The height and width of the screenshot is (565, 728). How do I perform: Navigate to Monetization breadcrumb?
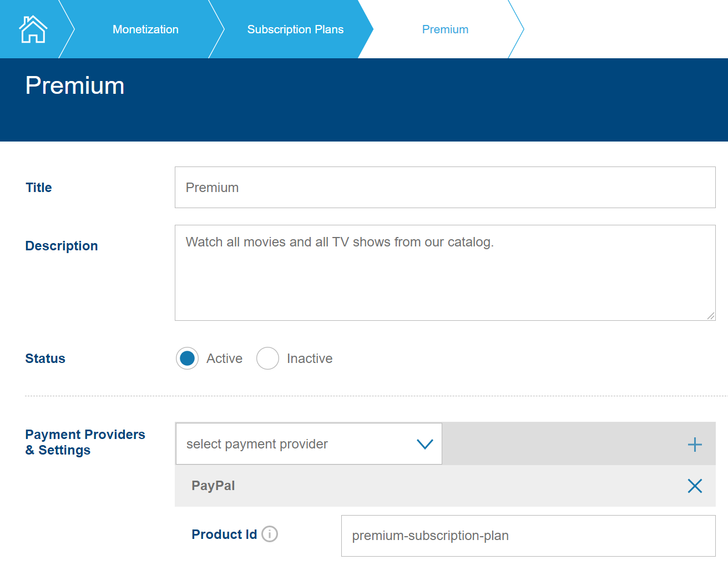(145, 29)
